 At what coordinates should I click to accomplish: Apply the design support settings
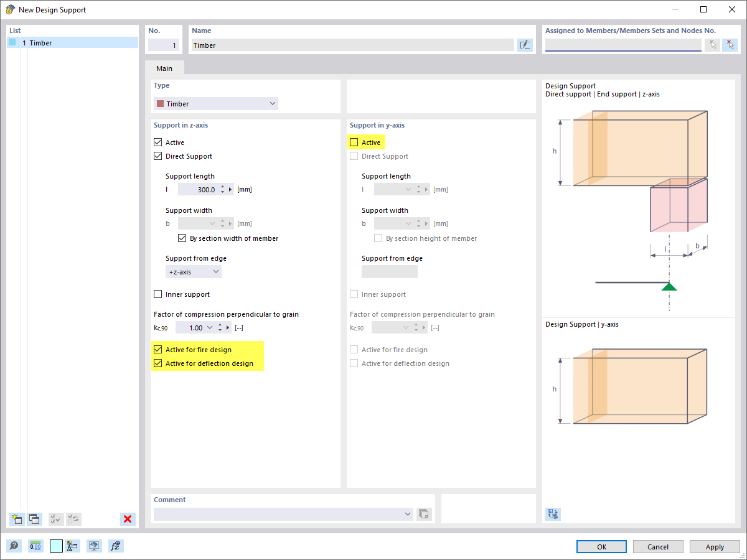tap(714, 546)
